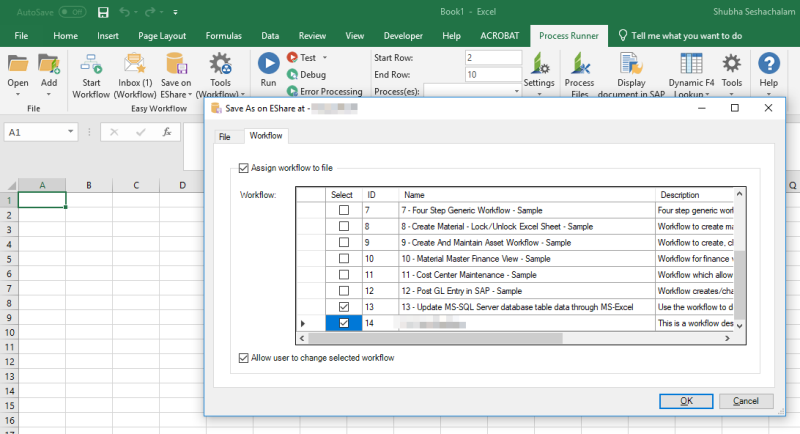Click the Start Row input field
800x434 pixels.
(x=493, y=58)
